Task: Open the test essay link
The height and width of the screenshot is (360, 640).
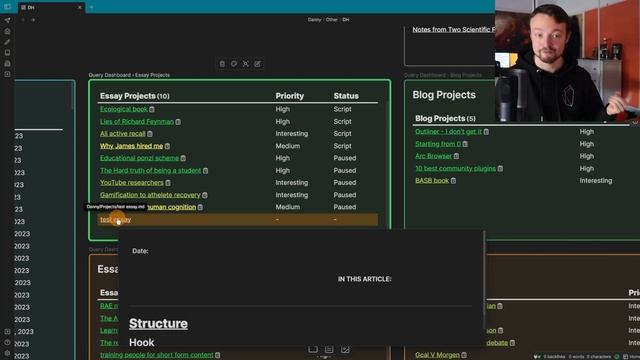Action: (116, 220)
